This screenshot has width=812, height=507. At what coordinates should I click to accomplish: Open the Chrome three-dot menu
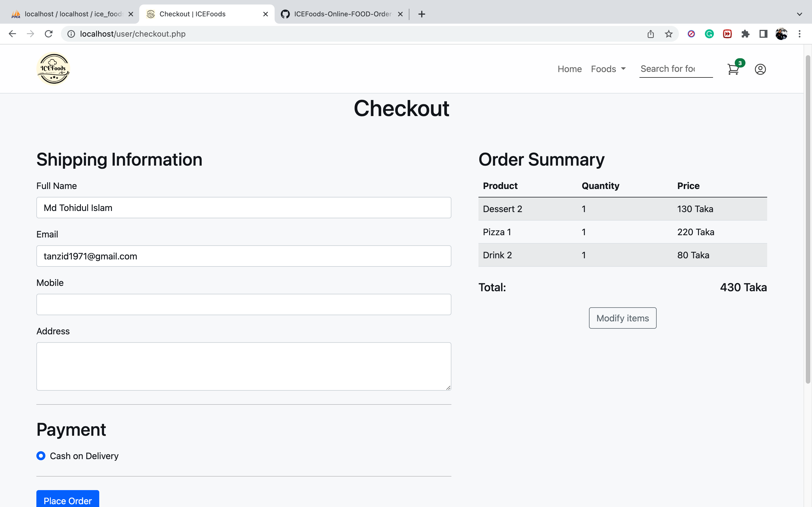pyautogui.click(x=800, y=34)
